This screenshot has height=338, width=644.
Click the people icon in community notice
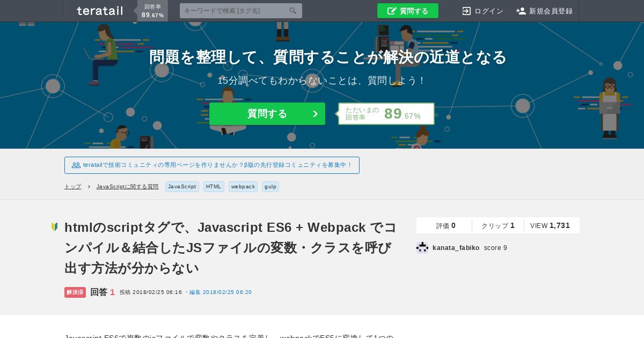(x=76, y=165)
